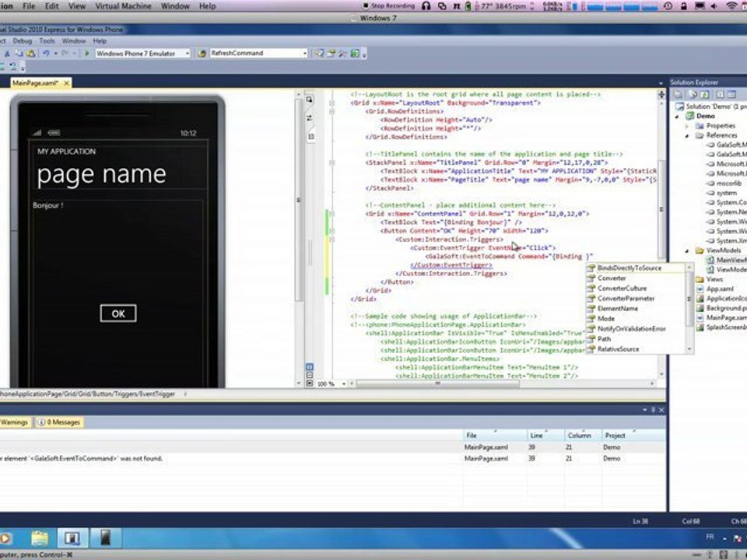Viewport: 747px width, 560px height.
Task: Click the green icon at the toolbar's right end
Action: click(355, 54)
